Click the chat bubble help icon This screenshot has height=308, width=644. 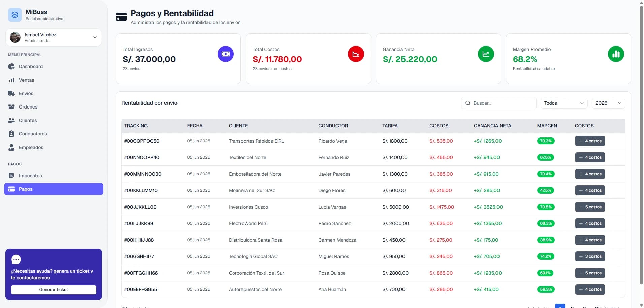[x=16, y=259]
